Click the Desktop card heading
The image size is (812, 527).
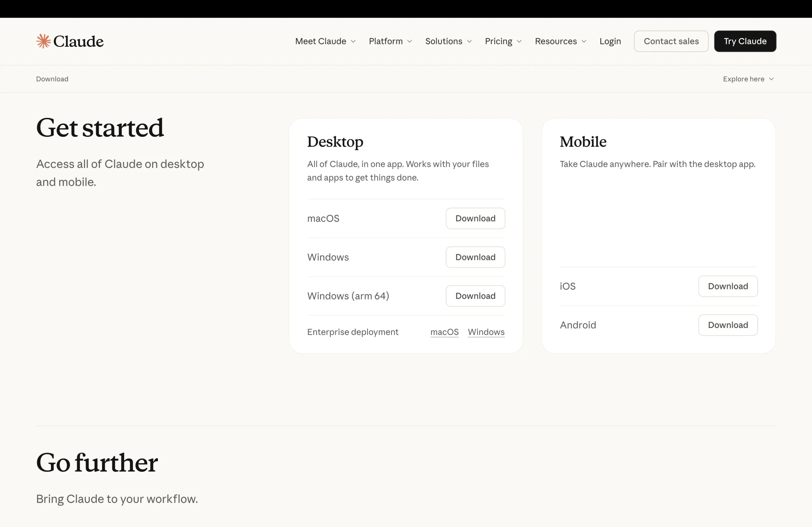tap(335, 142)
